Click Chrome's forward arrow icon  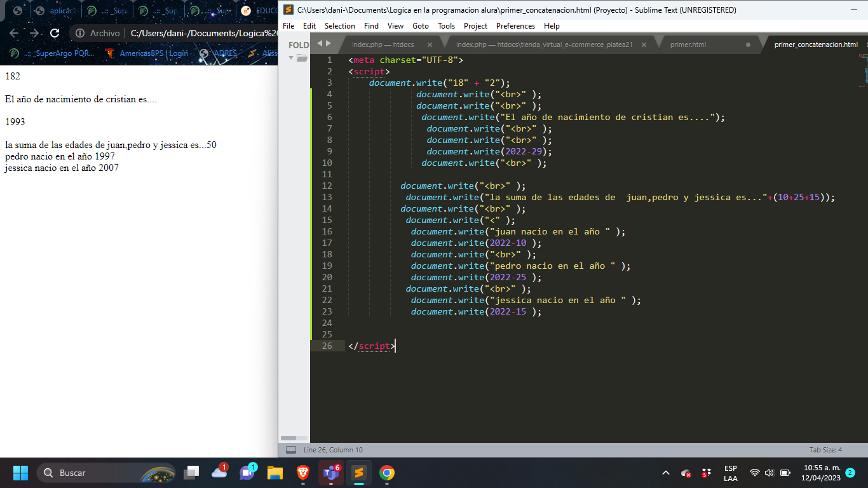34,33
